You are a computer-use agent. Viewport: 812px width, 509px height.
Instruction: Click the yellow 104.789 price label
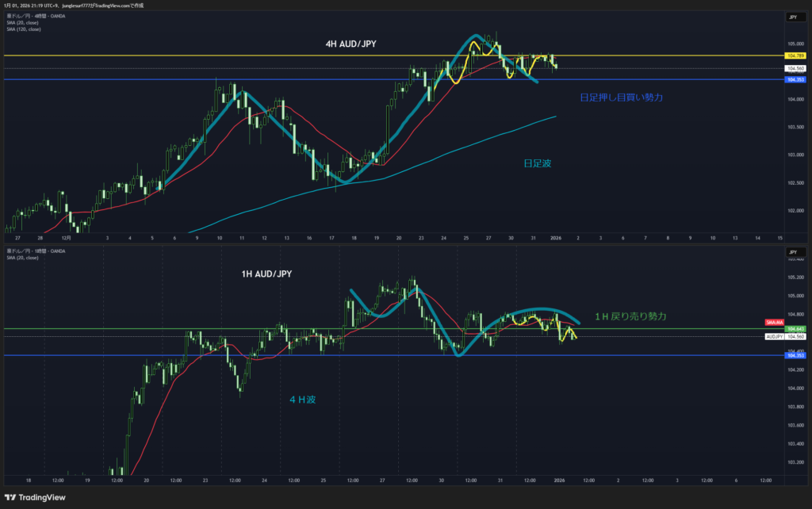pos(794,55)
